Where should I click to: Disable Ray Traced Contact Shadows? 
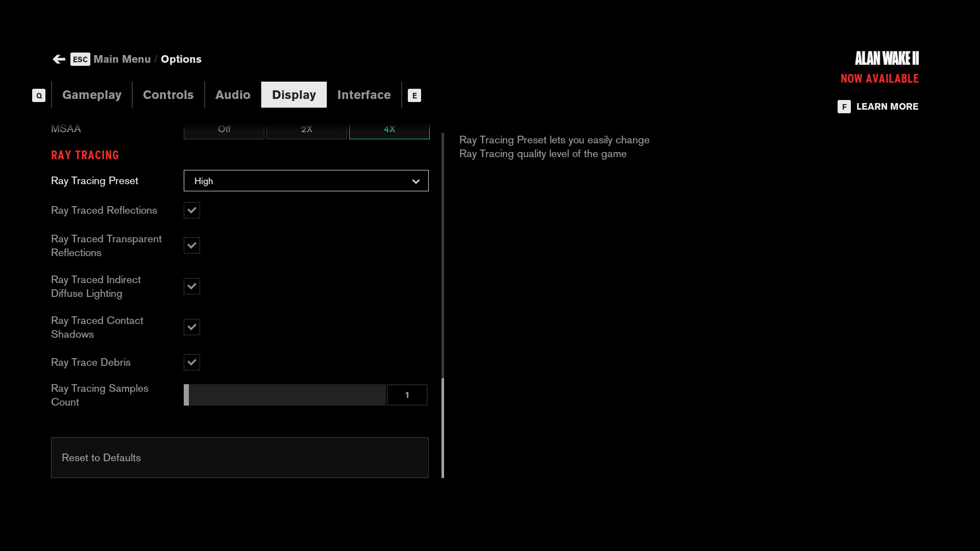192,327
